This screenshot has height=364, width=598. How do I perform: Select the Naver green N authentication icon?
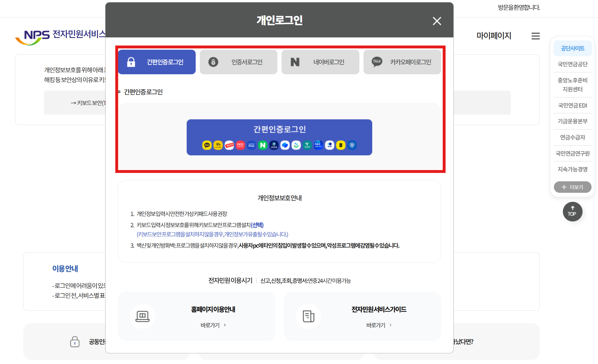(263, 145)
